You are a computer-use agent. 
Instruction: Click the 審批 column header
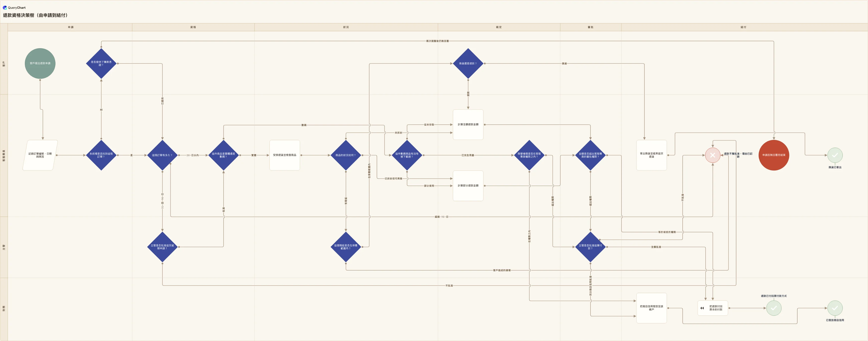tap(591, 27)
